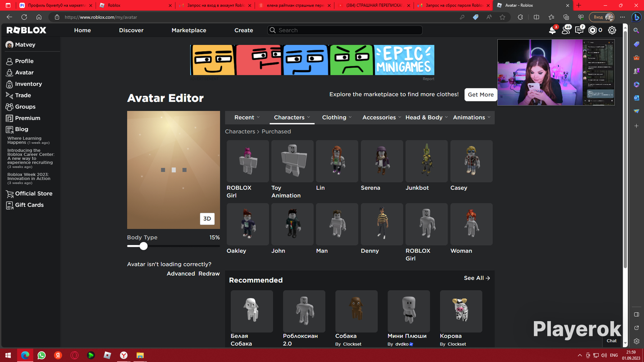This screenshot has width=644, height=362.
Task: Open browser extensions puzzle icon
Action: coord(520,17)
